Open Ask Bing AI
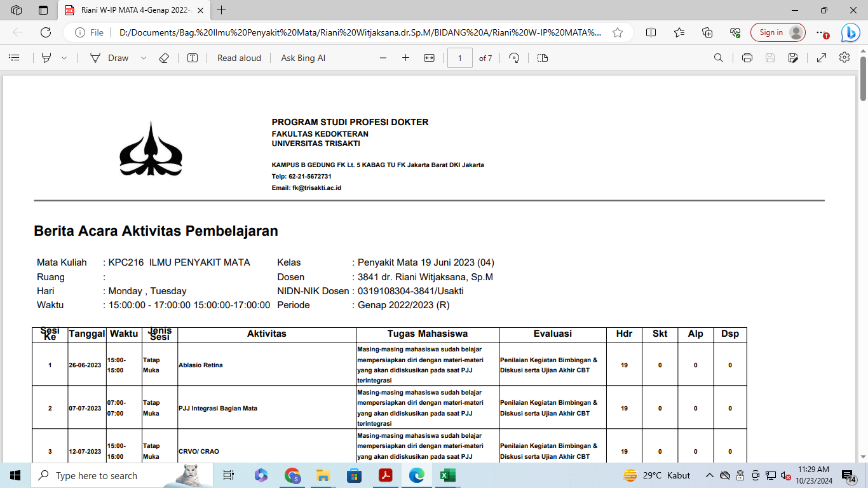The height and width of the screenshot is (488, 868). pos(303,58)
